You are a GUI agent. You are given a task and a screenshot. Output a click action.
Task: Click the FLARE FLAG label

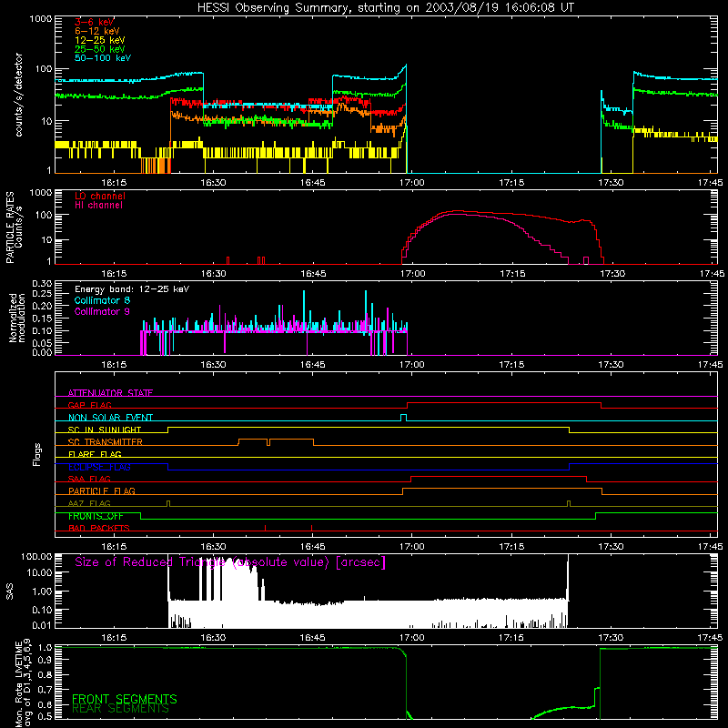point(95,454)
